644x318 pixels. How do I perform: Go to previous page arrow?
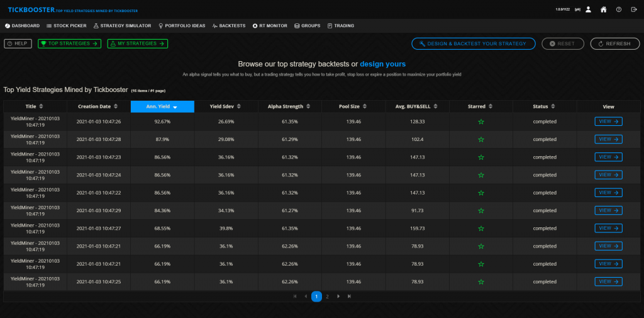pos(305,296)
